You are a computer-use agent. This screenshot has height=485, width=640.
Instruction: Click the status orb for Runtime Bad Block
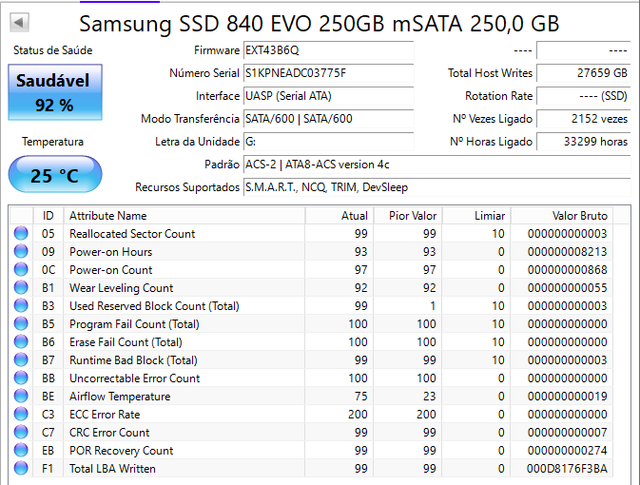pos(21,360)
